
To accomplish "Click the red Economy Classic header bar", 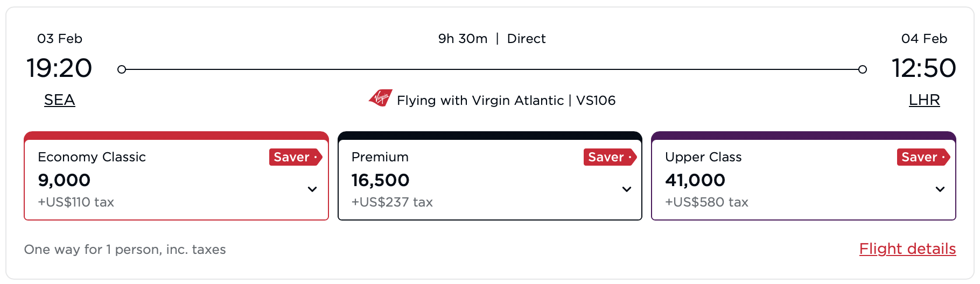I will pyautogui.click(x=176, y=136).
